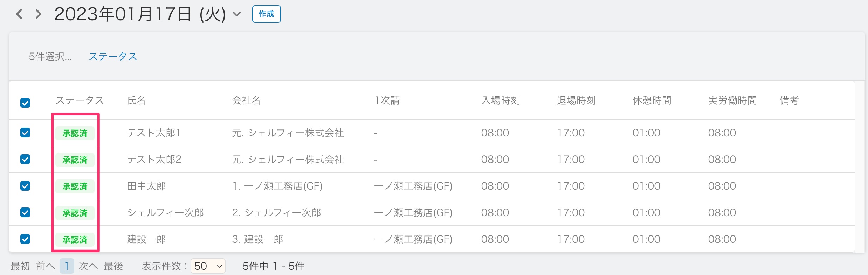Screen dimensions: 868x275
Task: Click 承認済 badge for 建設一郎
Action: coord(75,240)
